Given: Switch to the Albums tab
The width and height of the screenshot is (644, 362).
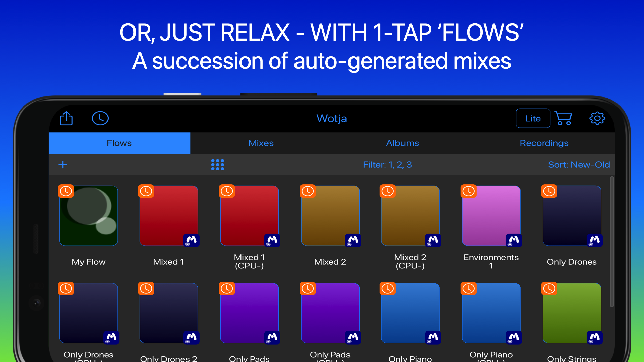Looking at the screenshot, I should pyautogui.click(x=402, y=143).
